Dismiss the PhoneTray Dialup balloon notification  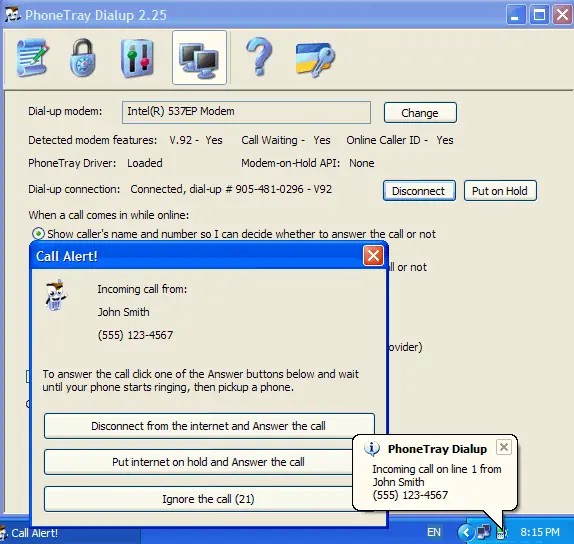point(504,447)
